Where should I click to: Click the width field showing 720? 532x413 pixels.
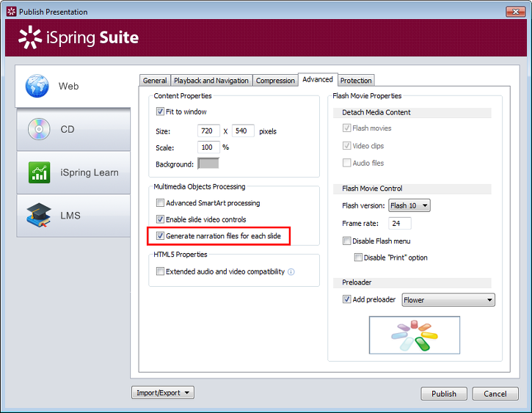208,131
